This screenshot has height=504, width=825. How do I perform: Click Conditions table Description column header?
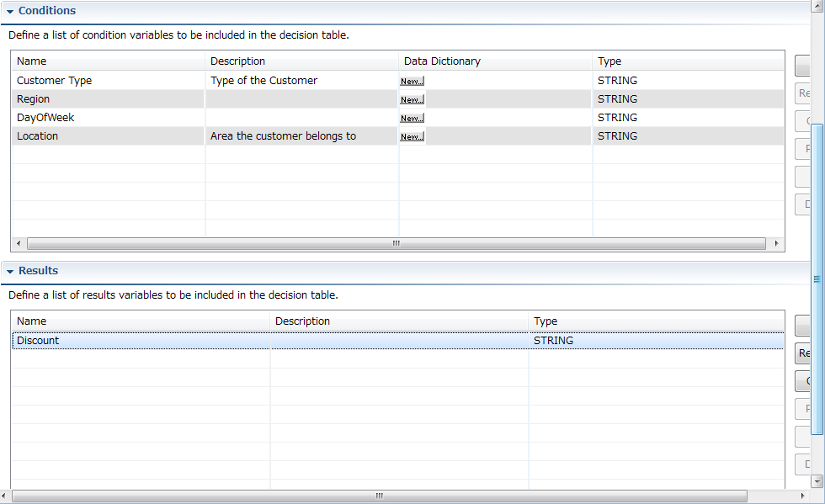click(x=301, y=61)
